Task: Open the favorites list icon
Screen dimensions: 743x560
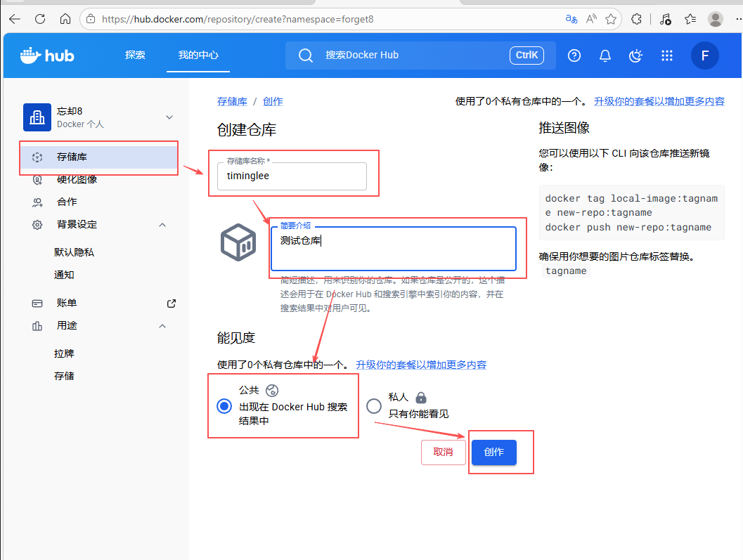Action: click(690, 19)
